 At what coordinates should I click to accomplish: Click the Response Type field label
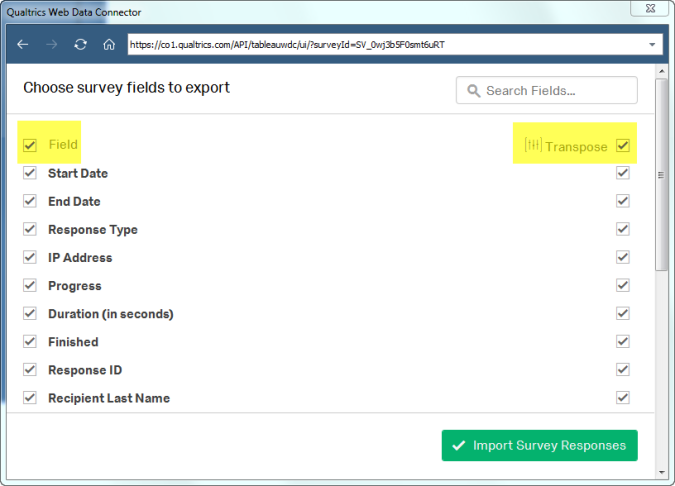(x=93, y=230)
